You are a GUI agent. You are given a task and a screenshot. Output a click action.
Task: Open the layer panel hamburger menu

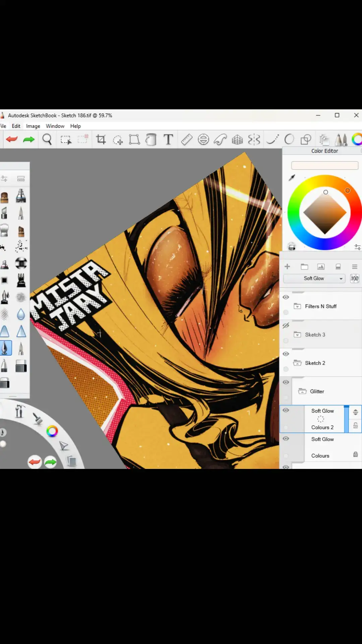(x=355, y=267)
